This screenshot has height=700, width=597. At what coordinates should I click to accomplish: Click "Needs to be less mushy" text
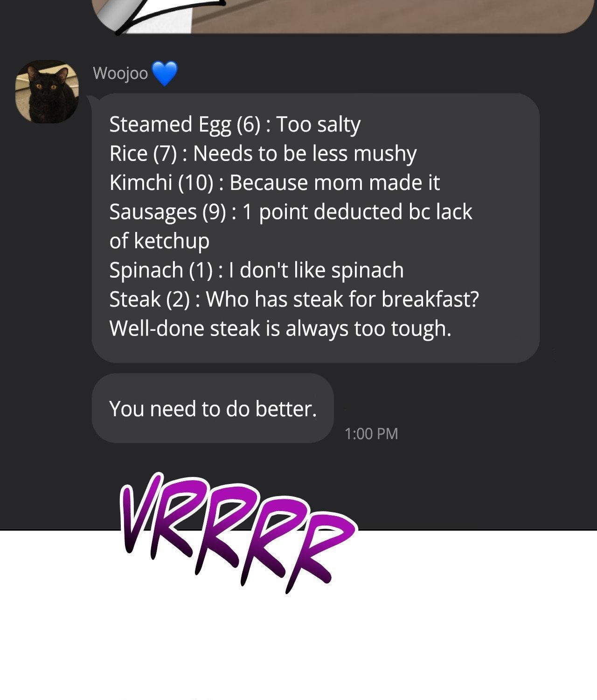(x=305, y=154)
